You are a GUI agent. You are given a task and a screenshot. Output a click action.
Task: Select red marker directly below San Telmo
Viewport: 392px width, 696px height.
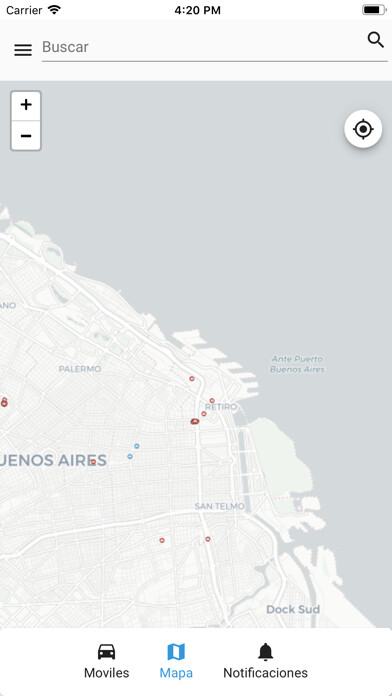click(208, 539)
